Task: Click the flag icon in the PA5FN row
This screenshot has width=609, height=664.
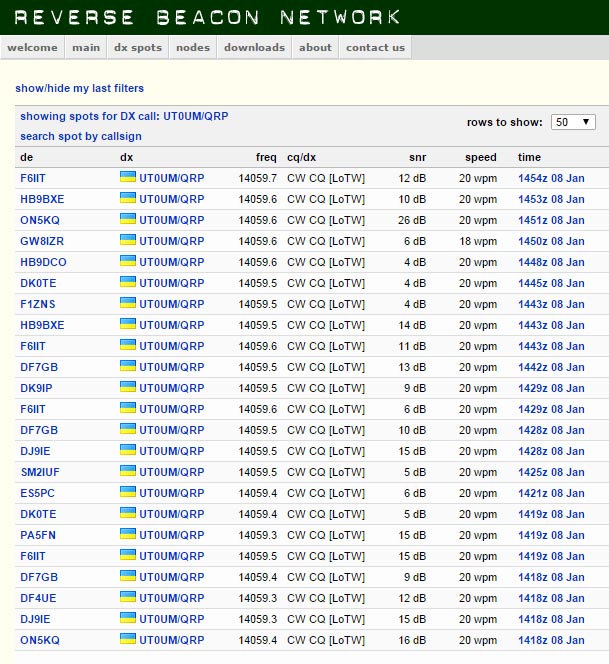Action: tap(127, 534)
